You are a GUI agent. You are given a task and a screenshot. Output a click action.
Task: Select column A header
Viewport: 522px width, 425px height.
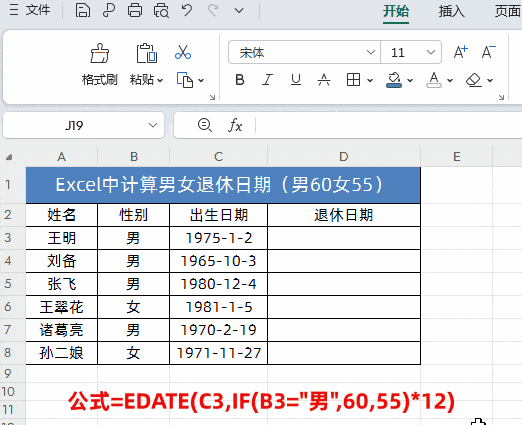coord(61,156)
